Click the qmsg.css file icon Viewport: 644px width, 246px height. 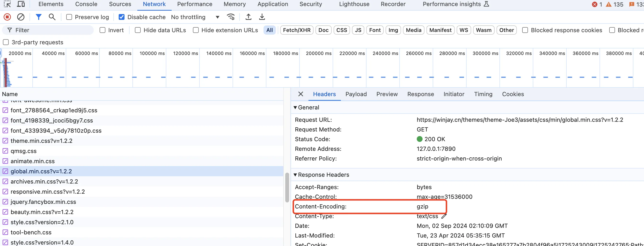coord(5,151)
